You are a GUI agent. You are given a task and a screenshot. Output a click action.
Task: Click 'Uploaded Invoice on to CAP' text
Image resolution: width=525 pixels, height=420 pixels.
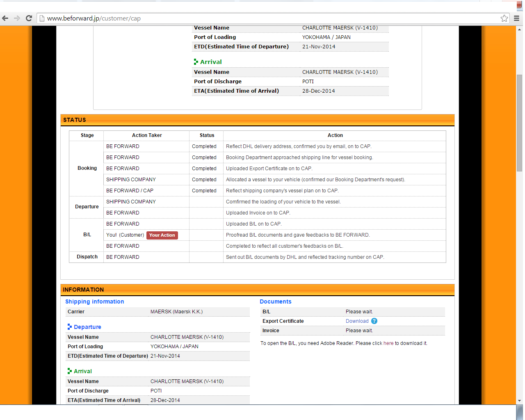click(x=258, y=213)
